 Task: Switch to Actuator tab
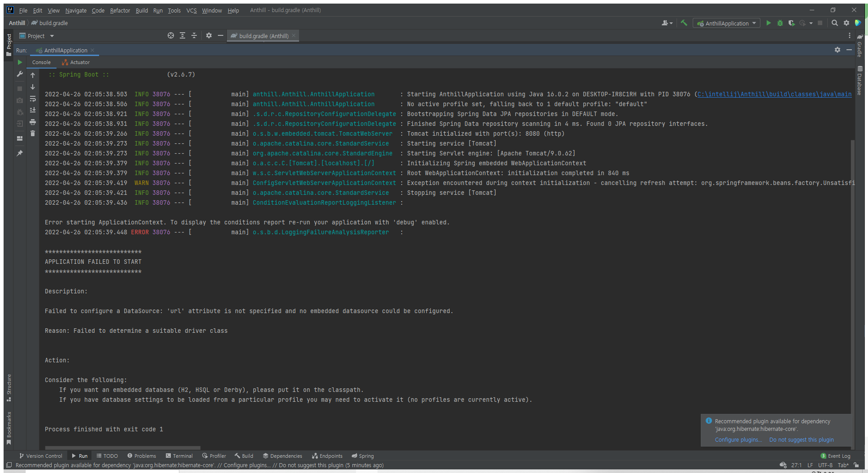click(x=76, y=62)
